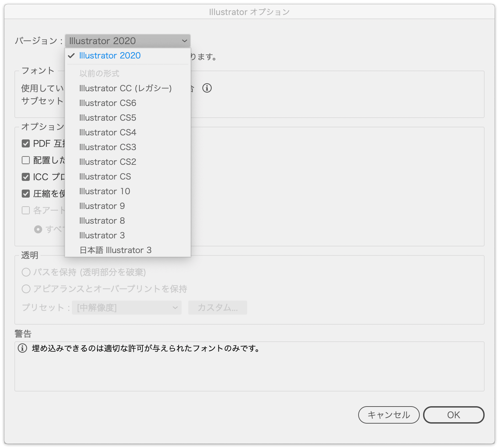Enable the 配置した linked files checkbox
Image resolution: width=499 pixels, height=448 pixels.
(26, 160)
